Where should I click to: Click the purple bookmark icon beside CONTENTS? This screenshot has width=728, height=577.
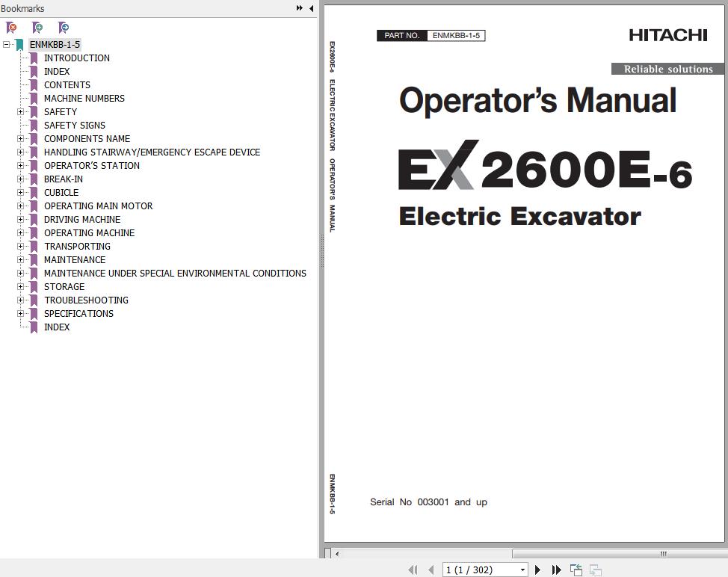pos(34,85)
